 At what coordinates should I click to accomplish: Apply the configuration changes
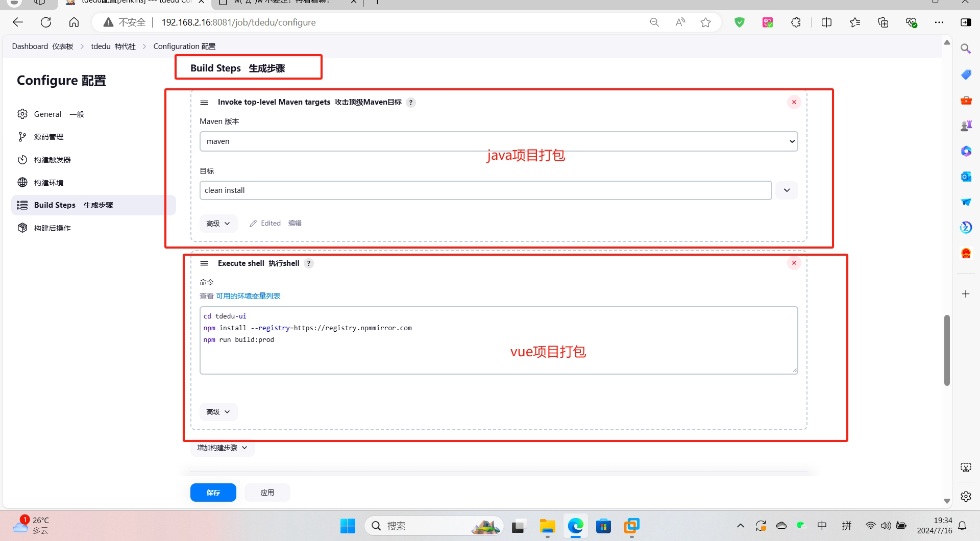pyautogui.click(x=267, y=493)
